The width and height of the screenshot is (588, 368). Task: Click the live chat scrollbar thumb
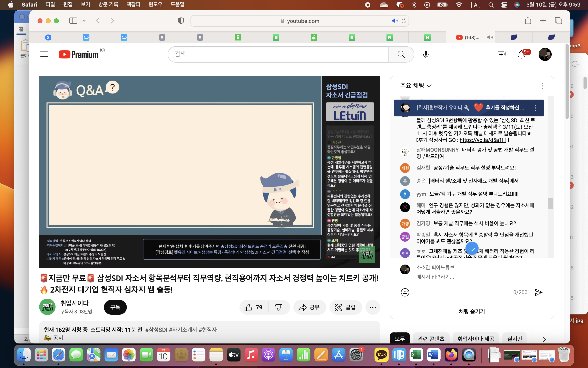point(550,203)
